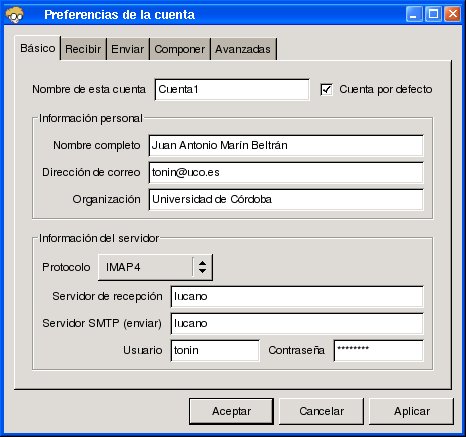Click the Dirección de correo field
Viewport: 466px width, 437px height.
286,172
